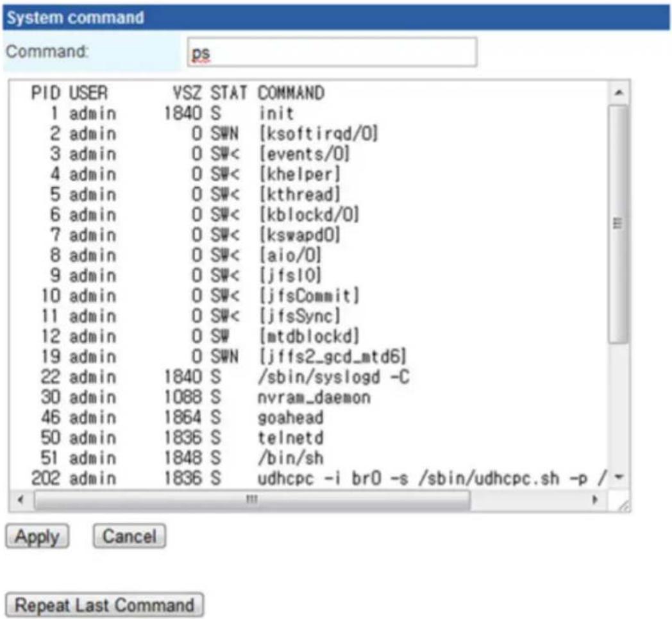This screenshot has width=672, height=619.
Task: Click the horizontal scrollbar left arrow
Action: [20, 500]
